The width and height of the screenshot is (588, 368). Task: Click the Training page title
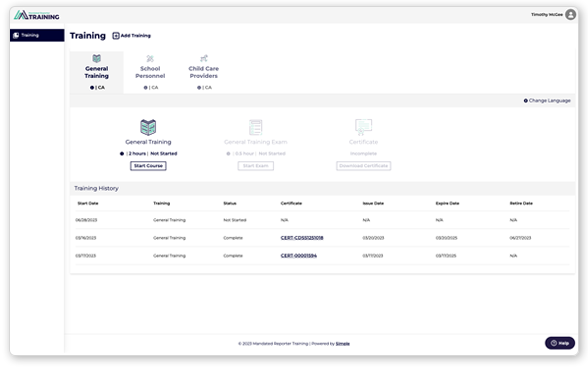pos(88,36)
